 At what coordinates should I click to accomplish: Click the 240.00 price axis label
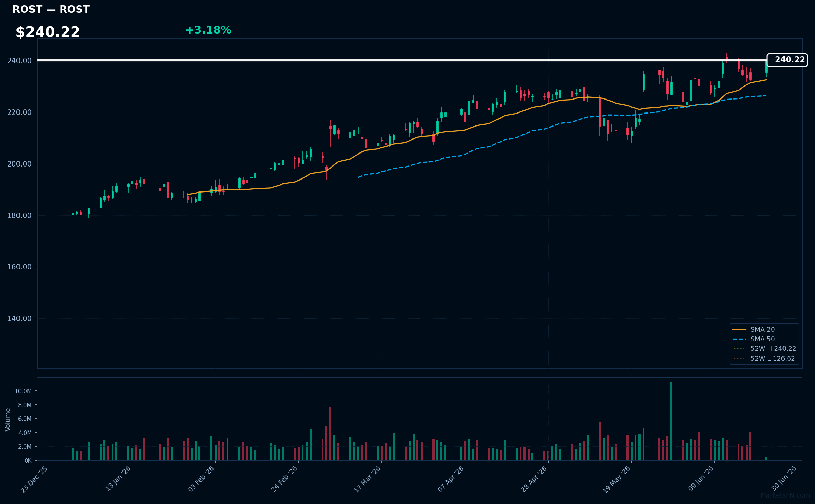pyautogui.click(x=20, y=61)
